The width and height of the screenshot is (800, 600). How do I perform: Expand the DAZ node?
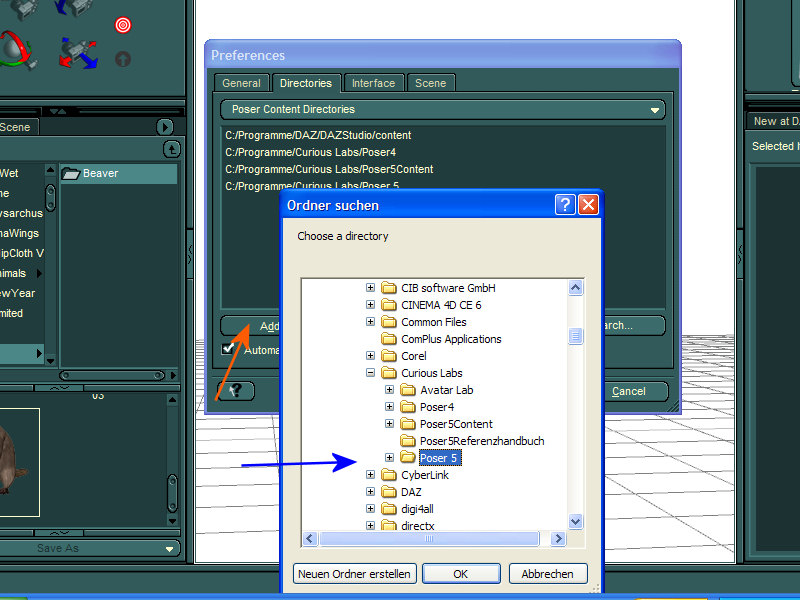pyautogui.click(x=370, y=492)
